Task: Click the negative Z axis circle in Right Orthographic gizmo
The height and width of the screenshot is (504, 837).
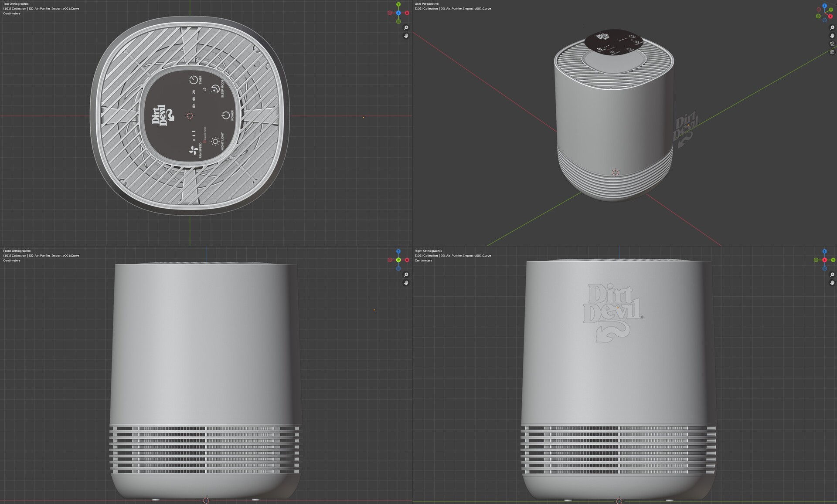Action: click(824, 268)
